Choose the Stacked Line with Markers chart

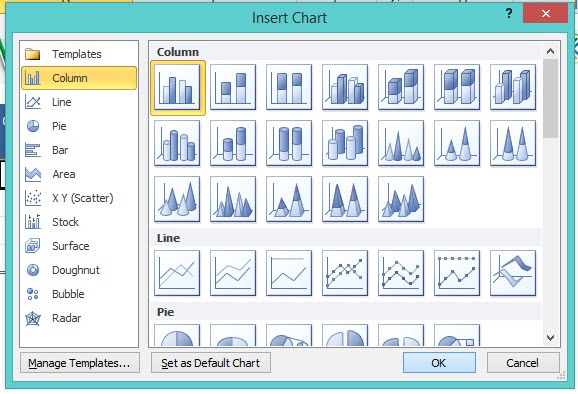(x=401, y=273)
